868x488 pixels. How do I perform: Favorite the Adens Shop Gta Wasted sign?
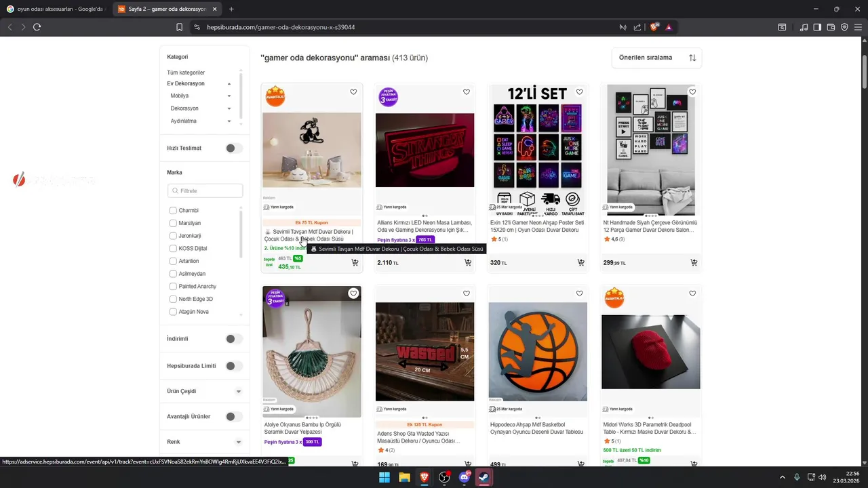467,293
